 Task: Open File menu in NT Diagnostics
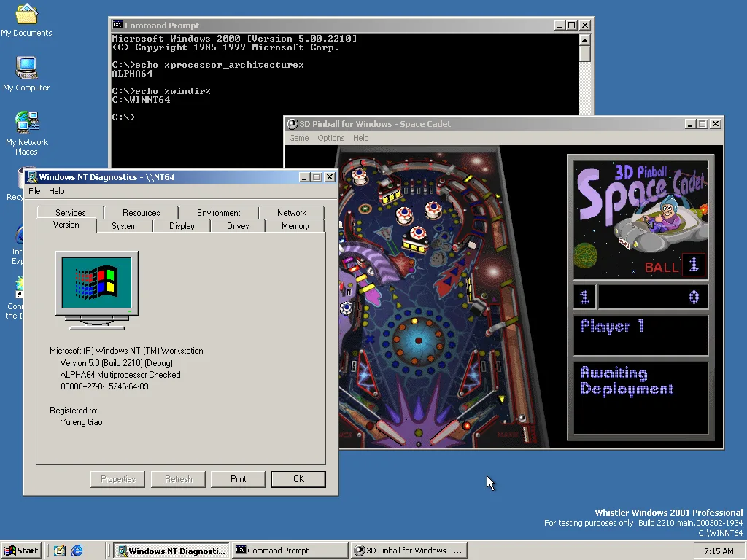coord(34,191)
